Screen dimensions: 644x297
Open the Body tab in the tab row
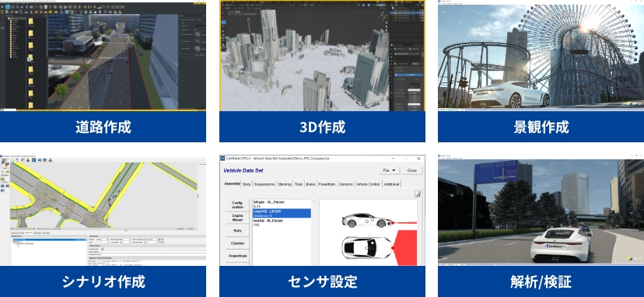point(247,184)
